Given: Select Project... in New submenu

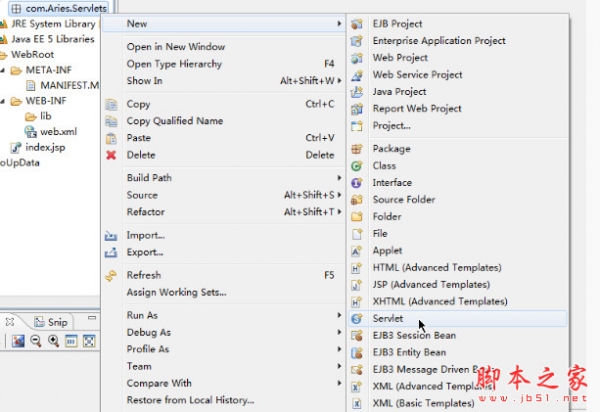Looking at the screenshot, I should pos(457,125).
